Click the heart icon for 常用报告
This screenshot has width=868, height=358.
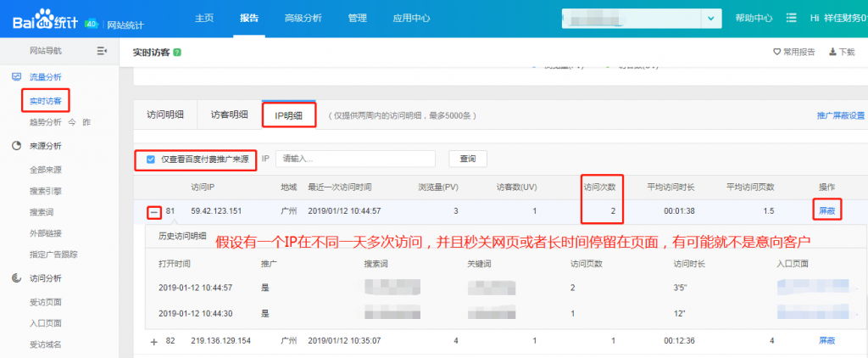[x=776, y=52]
